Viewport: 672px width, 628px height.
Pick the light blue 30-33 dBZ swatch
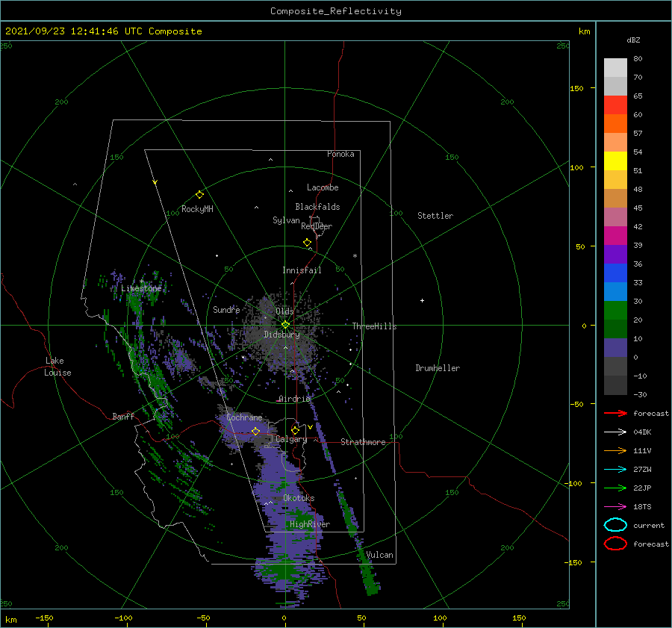click(x=615, y=292)
